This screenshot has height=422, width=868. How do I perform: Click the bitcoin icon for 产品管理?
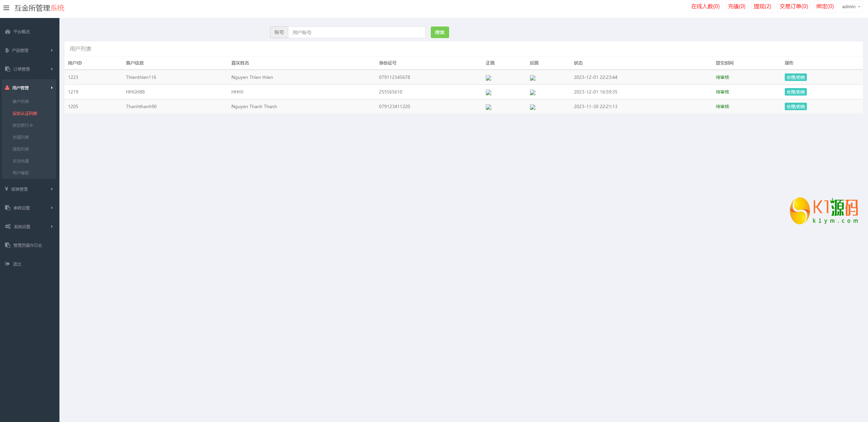point(7,50)
